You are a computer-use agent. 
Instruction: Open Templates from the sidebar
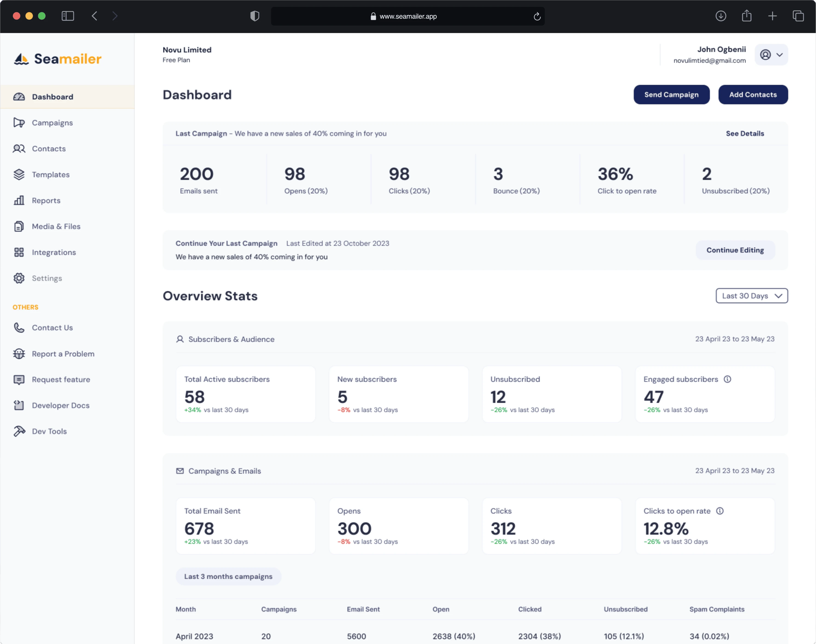51,174
